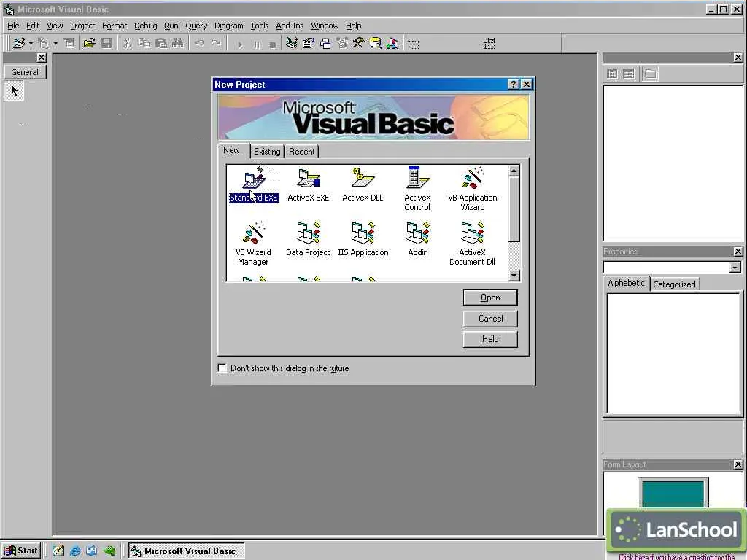The width and height of the screenshot is (747, 560).
Task: Click the Menu Editor toolbar icon
Action: pyautogui.click(x=69, y=43)
